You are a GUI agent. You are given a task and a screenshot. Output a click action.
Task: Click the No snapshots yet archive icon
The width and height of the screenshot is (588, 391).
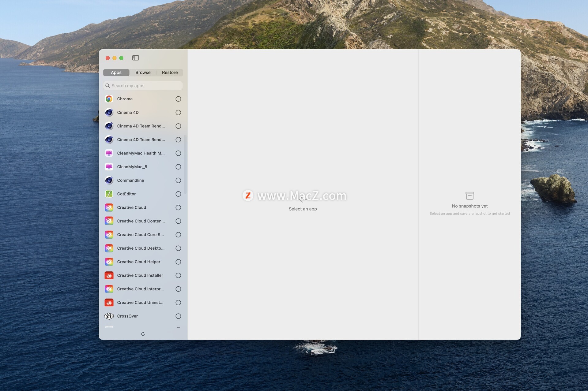[469, 196]
